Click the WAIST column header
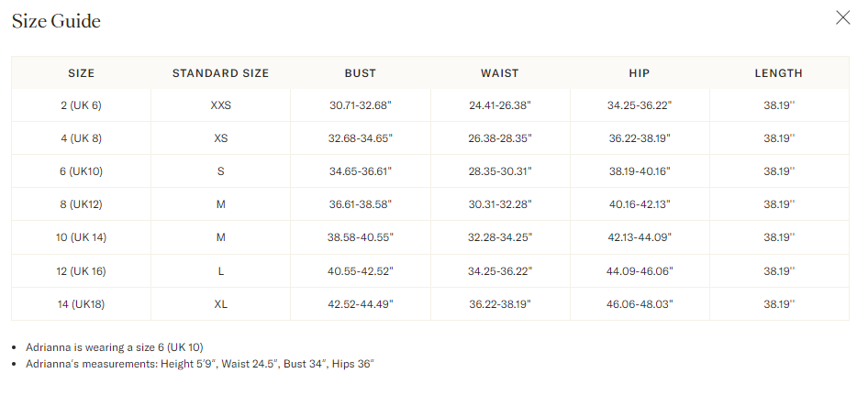The height and width of the screenshot is (406, 868). (500, 73)
